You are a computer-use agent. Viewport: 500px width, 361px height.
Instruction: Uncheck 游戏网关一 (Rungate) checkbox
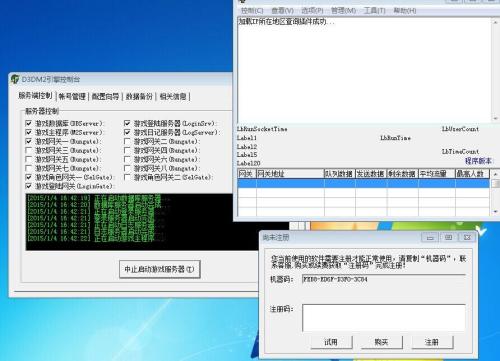tap(29, 141)
